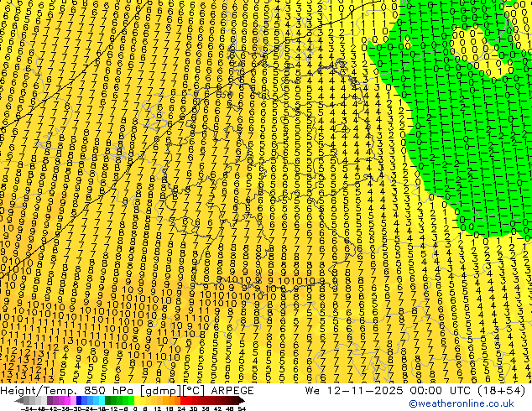This screenshot has height=411, width=532.
Task: Pick the magenta legend swatch above -36
Action: (67, 400)
